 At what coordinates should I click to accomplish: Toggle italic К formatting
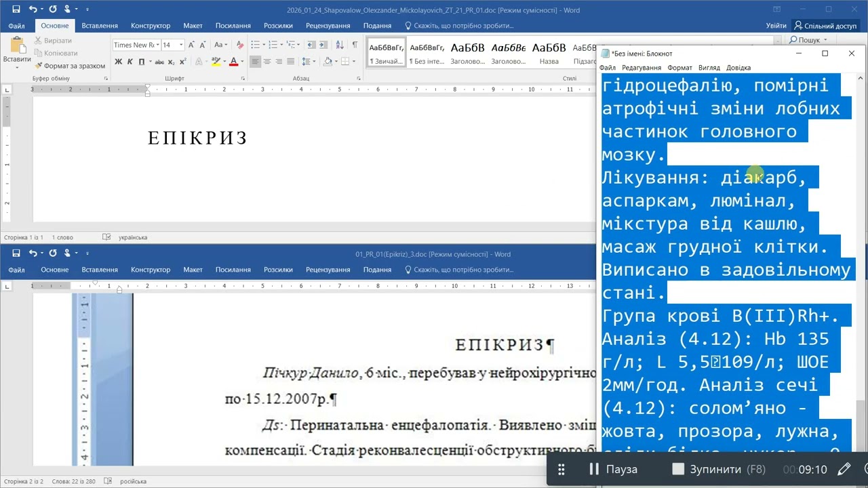(130, 61)
